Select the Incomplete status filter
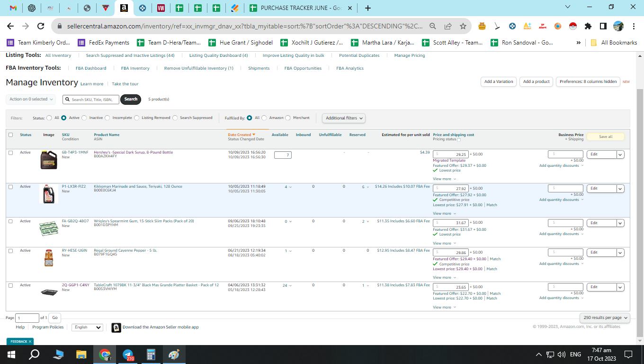This screenshot has height=364, width=644. coord(107,118)
